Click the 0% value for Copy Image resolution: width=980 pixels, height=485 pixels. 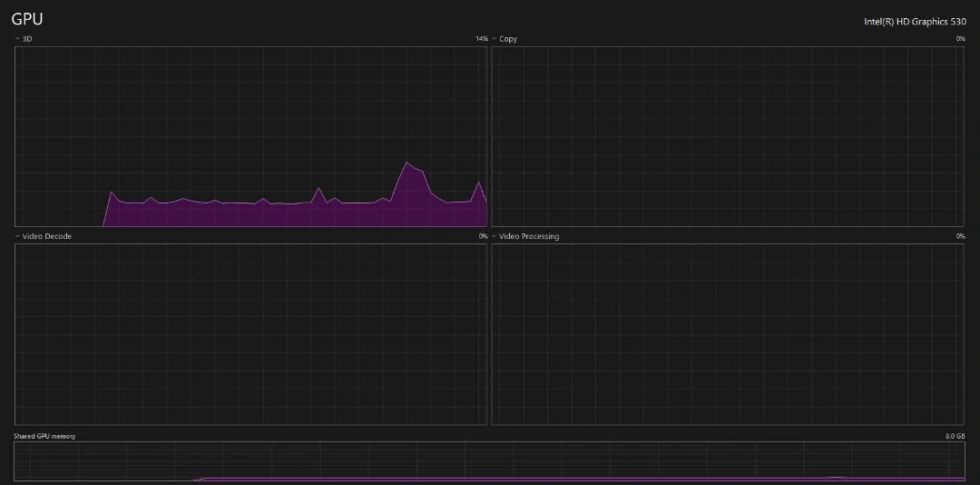[x=960, y=39]
